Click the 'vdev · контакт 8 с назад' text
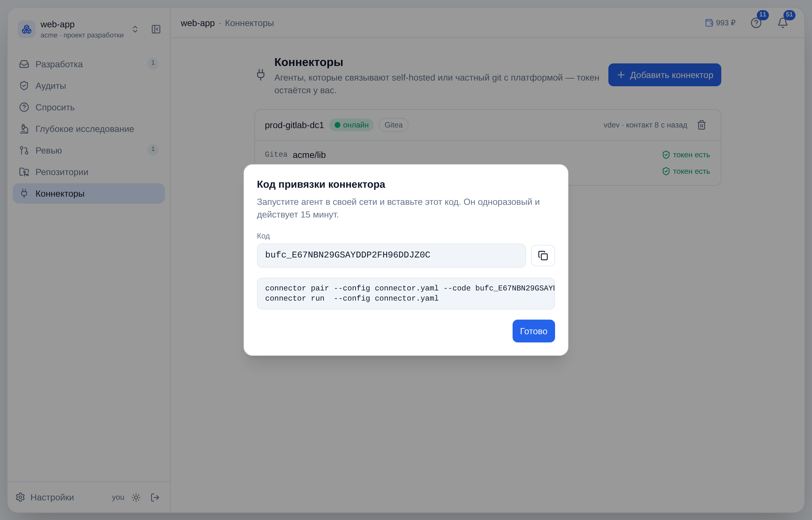 click(x=645, y=125)
